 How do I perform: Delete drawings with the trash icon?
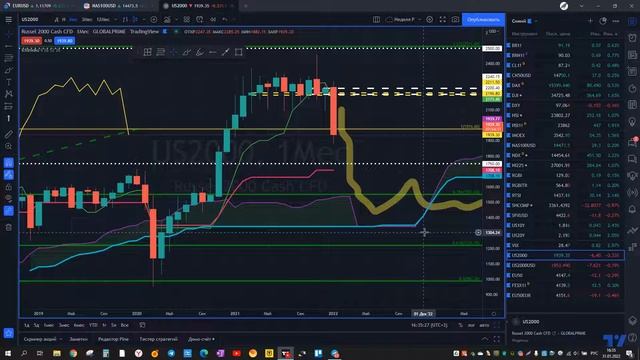tap(9, 227)
